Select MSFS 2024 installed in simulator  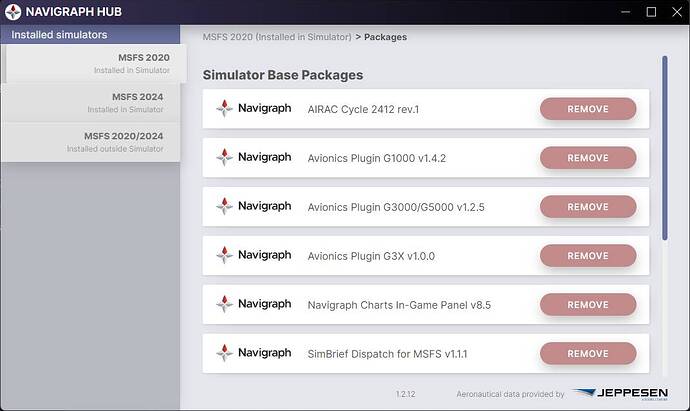pyautogui.click(x=90, y=103)
